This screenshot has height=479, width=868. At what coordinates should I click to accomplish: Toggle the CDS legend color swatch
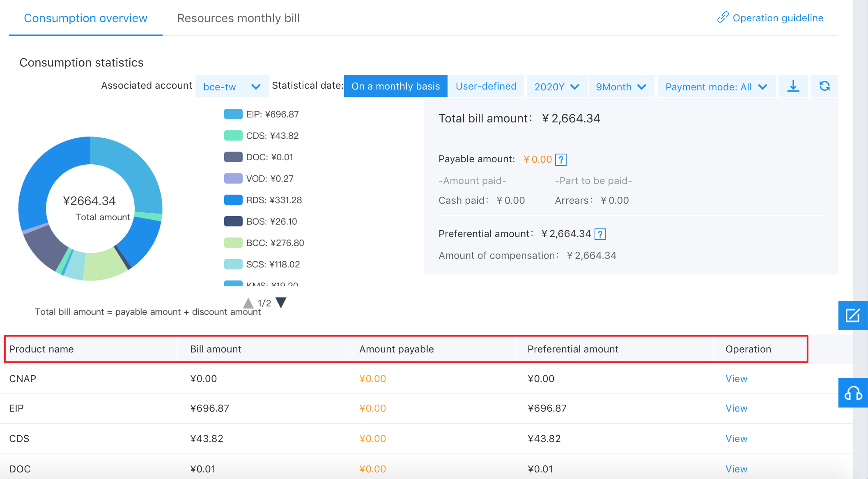click(x=233, y=136)
